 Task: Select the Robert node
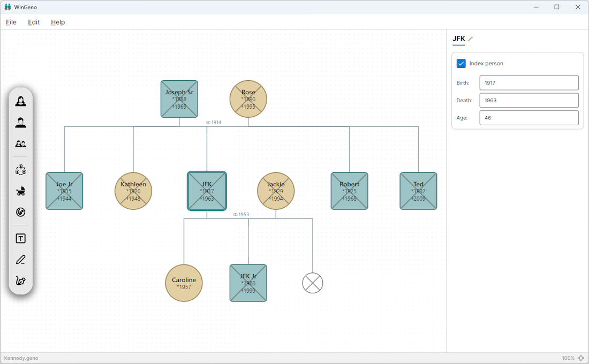(349, 191)
